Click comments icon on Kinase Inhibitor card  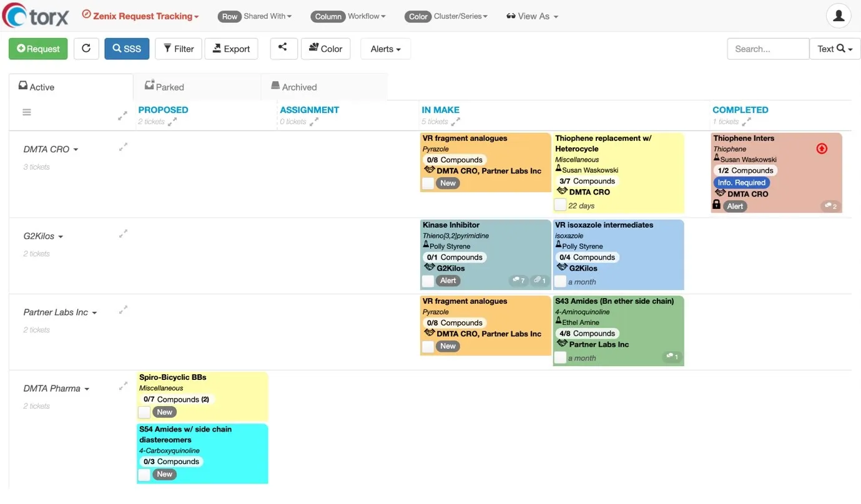[x=518, y=281]
